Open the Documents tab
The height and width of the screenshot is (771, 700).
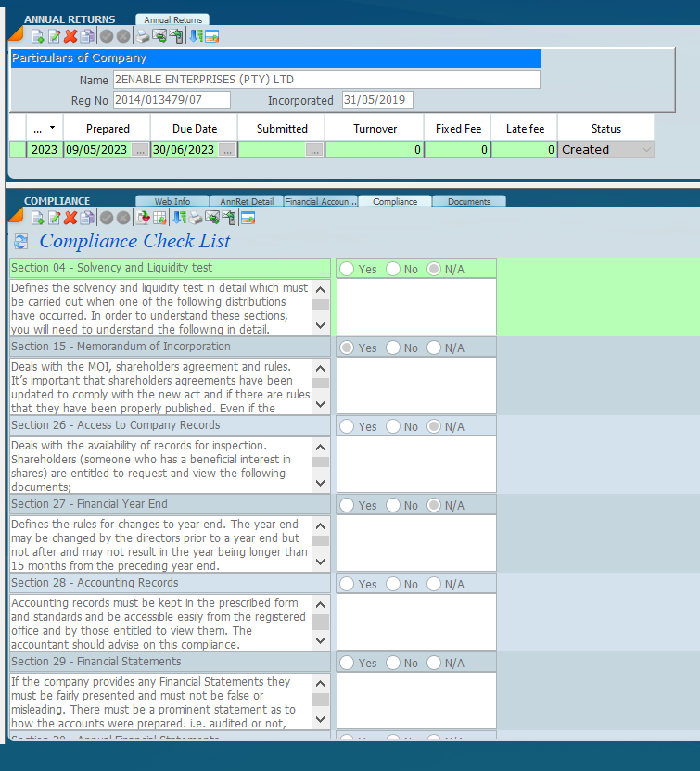tap(468, 201)
